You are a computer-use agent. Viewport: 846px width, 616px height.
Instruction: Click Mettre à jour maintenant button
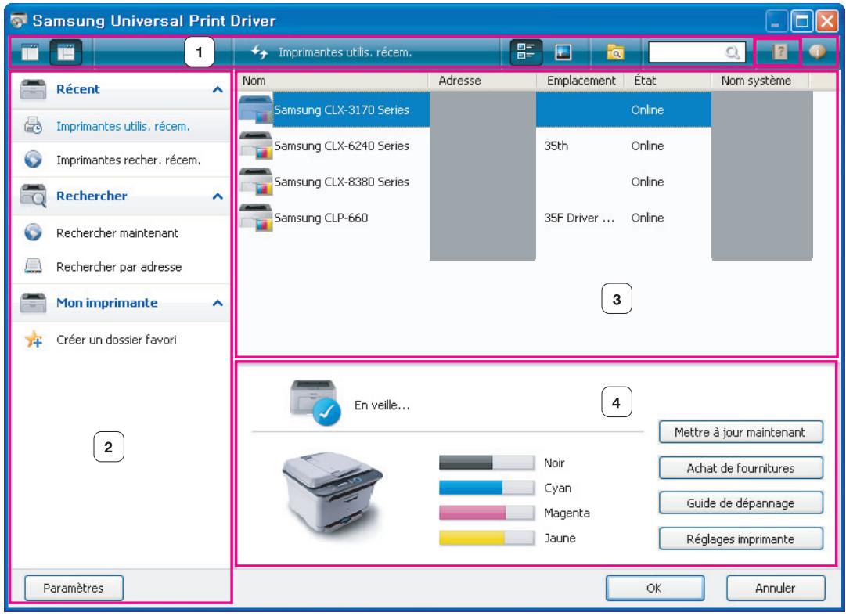tap(741, 433)
